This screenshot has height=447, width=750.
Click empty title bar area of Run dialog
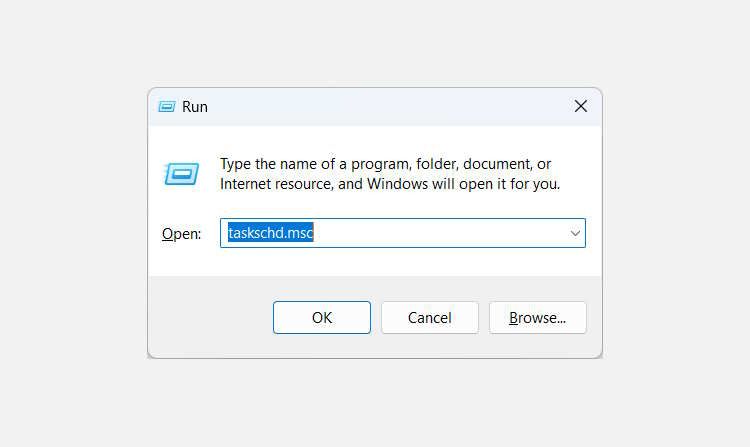pos(380,106)
